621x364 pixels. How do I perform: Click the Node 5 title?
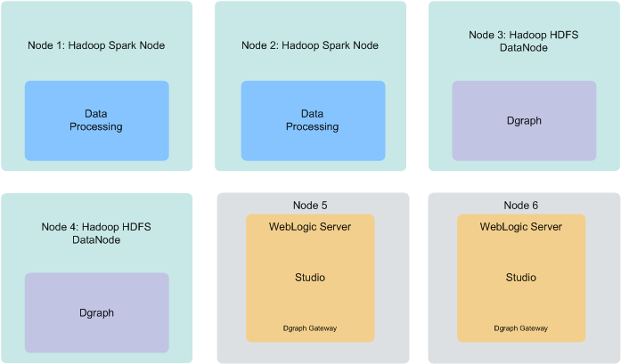click(310, 206)
